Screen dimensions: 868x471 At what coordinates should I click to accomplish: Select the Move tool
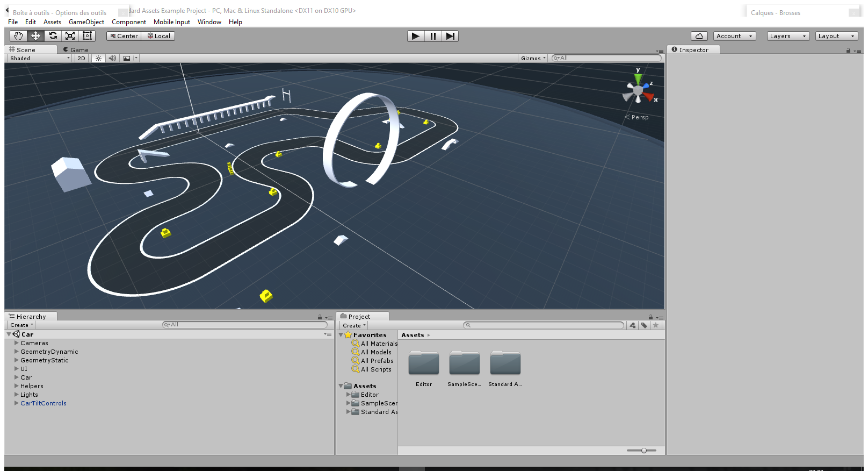35,36
